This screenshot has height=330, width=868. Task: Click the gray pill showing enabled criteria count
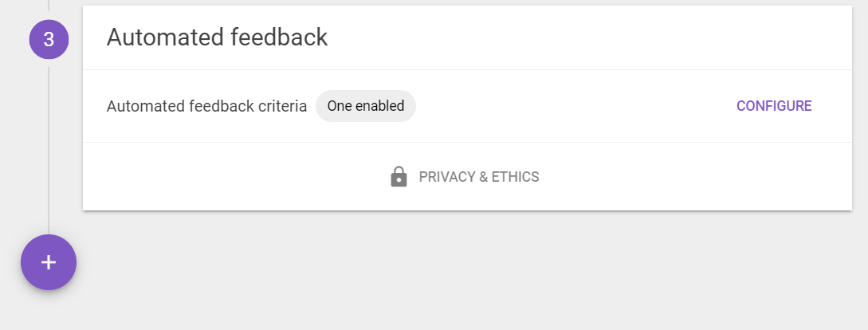click(x=365, y=106)
